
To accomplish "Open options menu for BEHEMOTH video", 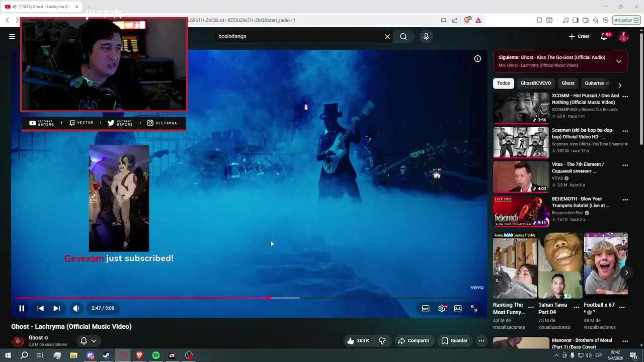I will click(625, 200).
